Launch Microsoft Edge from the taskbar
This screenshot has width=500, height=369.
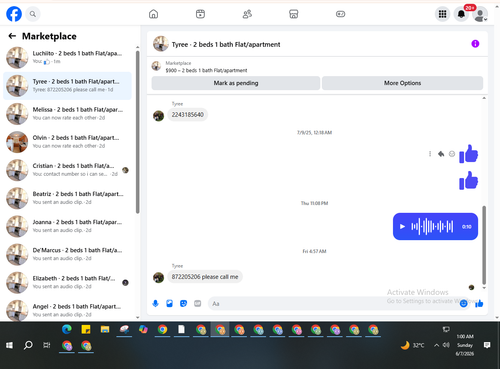point(67,329)
